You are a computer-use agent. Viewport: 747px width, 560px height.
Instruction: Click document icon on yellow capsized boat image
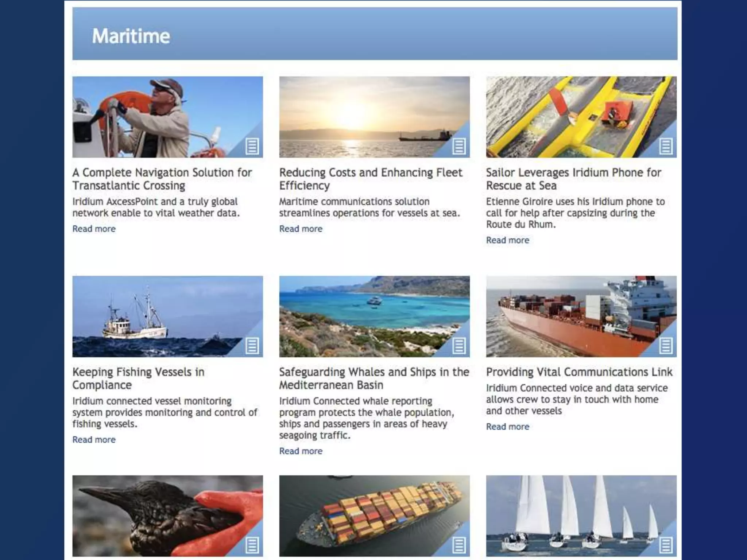(x=666, y=146)
